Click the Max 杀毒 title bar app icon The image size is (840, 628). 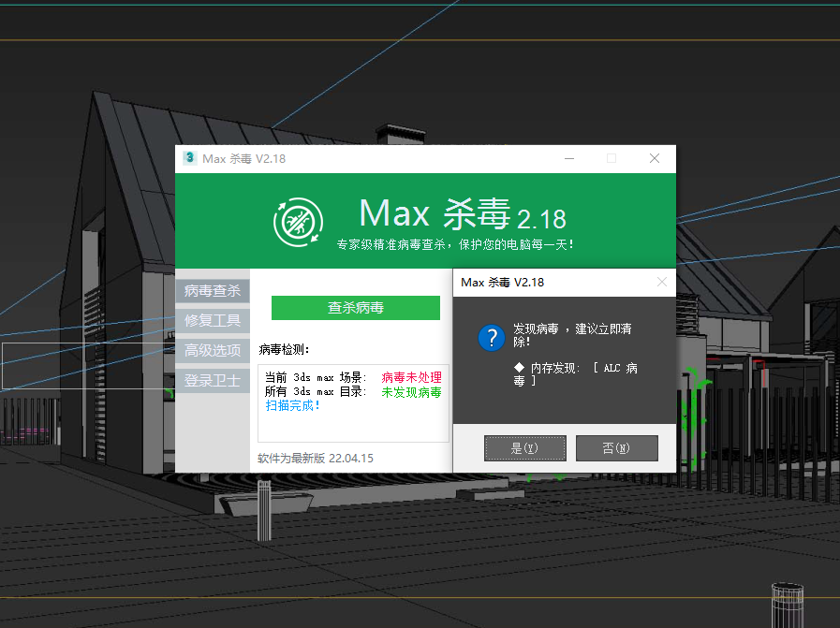coord(190,158)
